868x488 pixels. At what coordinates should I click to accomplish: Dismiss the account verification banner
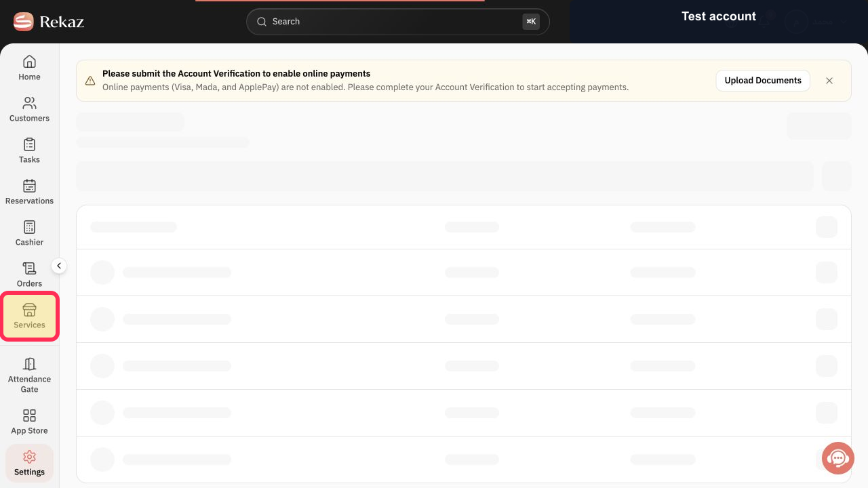(829, 80)
